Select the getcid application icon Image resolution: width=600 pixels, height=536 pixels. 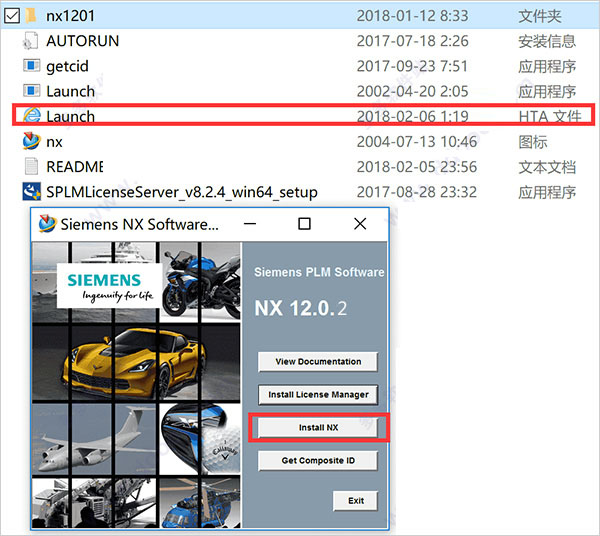coord(31,66)
